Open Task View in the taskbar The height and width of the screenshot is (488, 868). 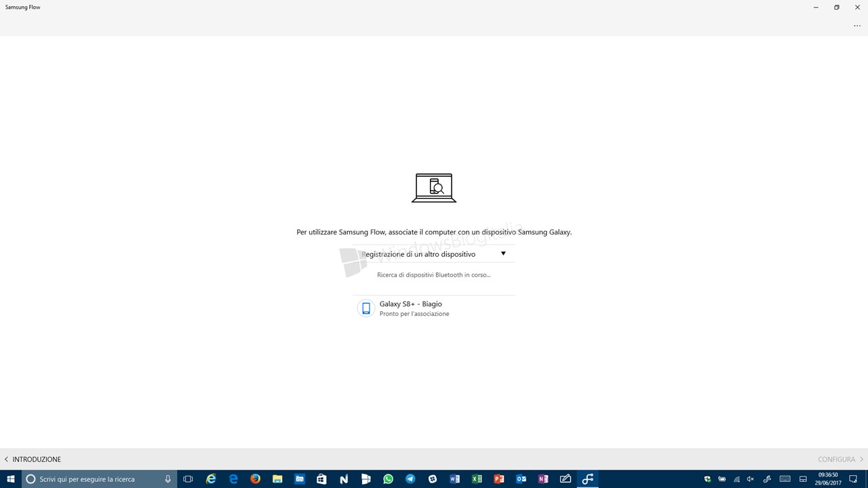[x=188, y=479]
